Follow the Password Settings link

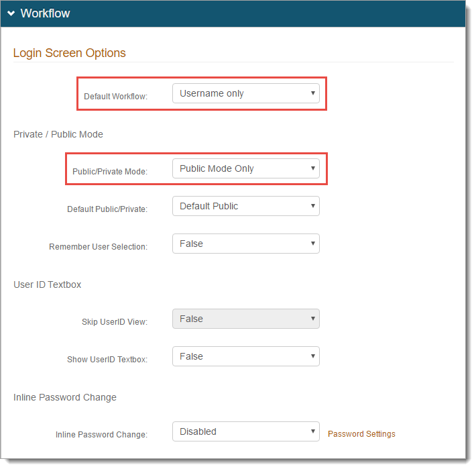(361, 434)
